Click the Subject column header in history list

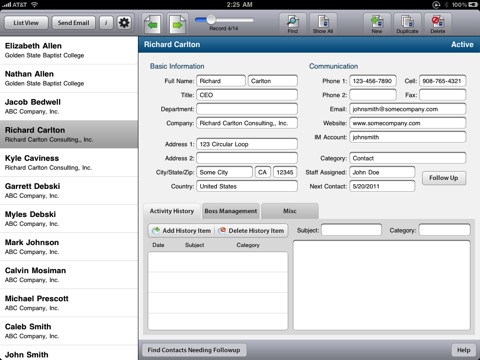pos(194,245)
